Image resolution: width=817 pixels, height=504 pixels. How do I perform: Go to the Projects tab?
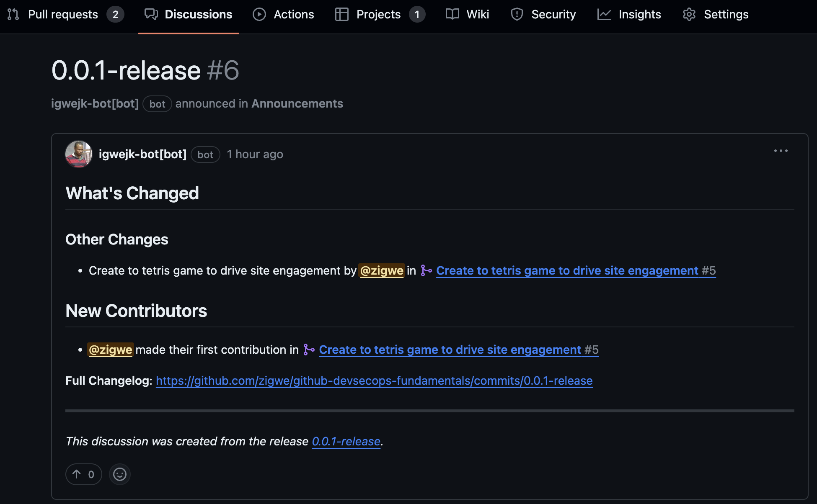(380, 14)
